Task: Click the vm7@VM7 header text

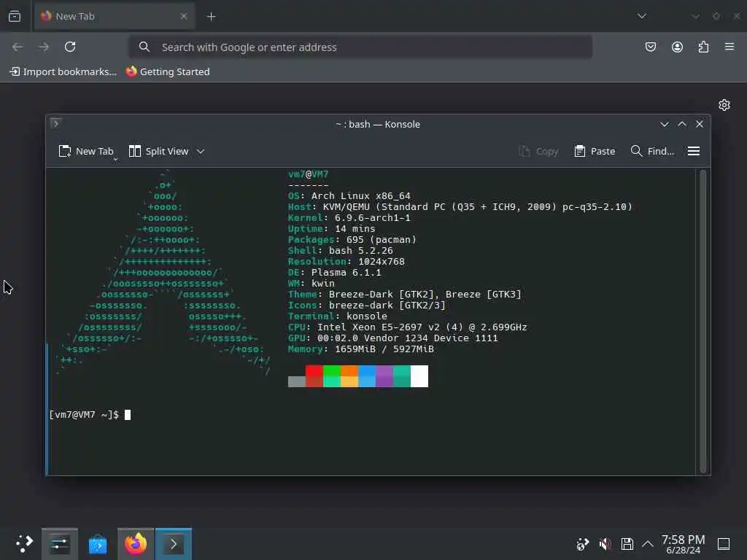Action: coord(309,174)
